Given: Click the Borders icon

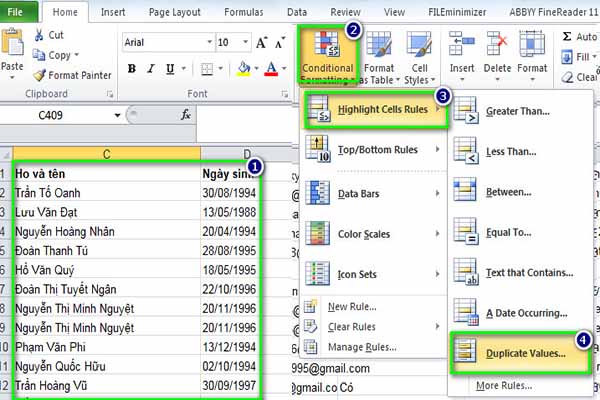Looking at the screenshot, I should [x=207, y=69].
